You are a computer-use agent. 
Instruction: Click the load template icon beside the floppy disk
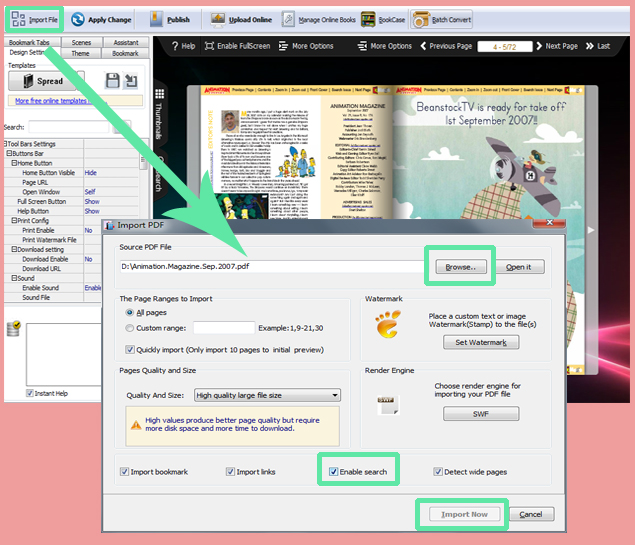tap(131, 81)
